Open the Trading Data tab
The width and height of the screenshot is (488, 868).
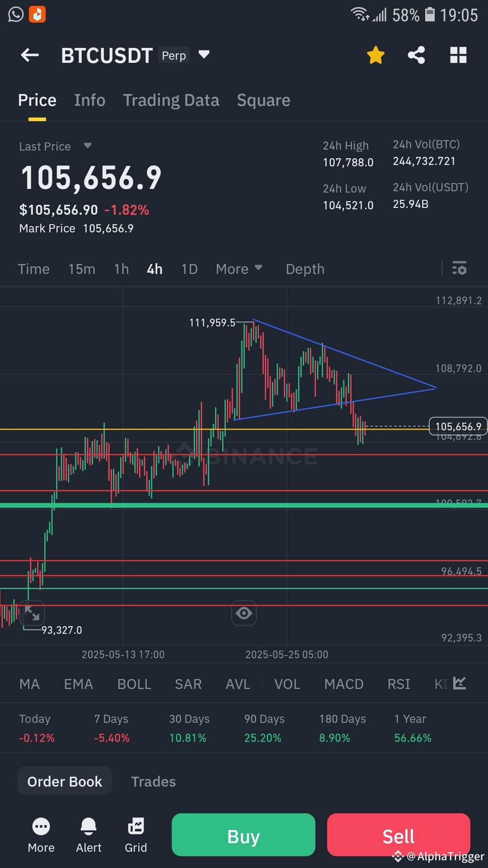point(171,100)
